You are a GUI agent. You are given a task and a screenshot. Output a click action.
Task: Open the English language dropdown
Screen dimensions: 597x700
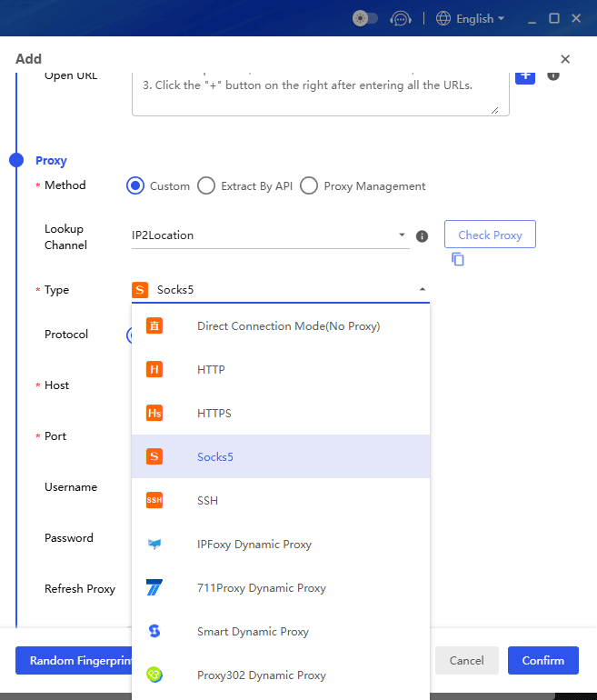470,18
